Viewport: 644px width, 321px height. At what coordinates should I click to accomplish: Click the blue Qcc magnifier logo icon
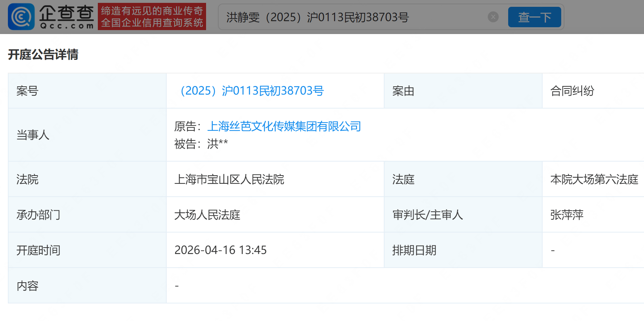(x=21, y=17)
